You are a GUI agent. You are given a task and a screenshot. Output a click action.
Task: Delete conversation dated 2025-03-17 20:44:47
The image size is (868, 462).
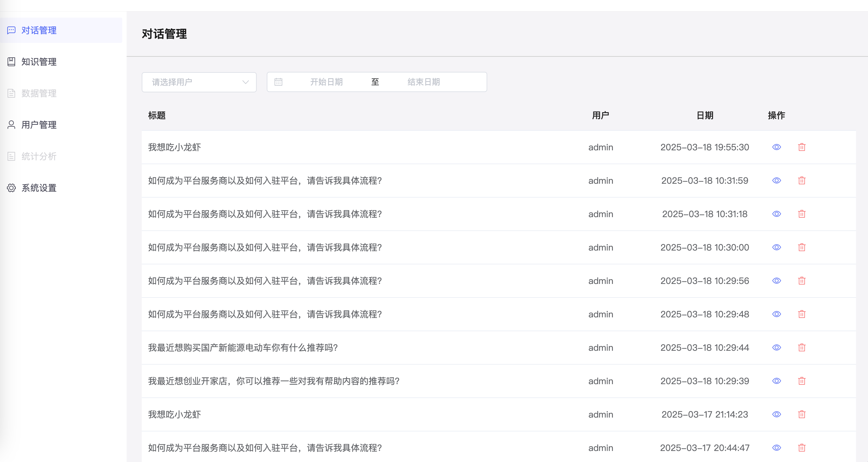click(x=802, y=448)
